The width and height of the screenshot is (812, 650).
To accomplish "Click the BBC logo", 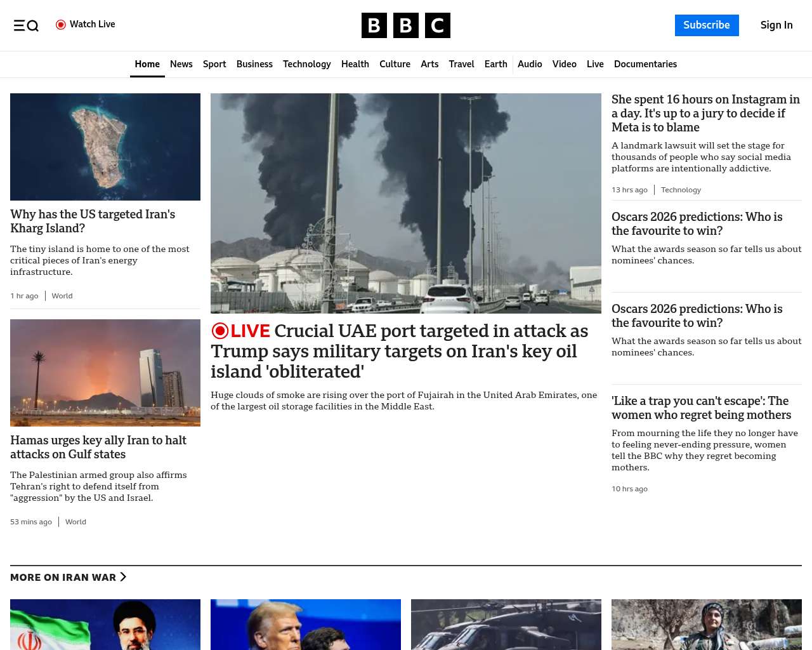I will point(405,25).
